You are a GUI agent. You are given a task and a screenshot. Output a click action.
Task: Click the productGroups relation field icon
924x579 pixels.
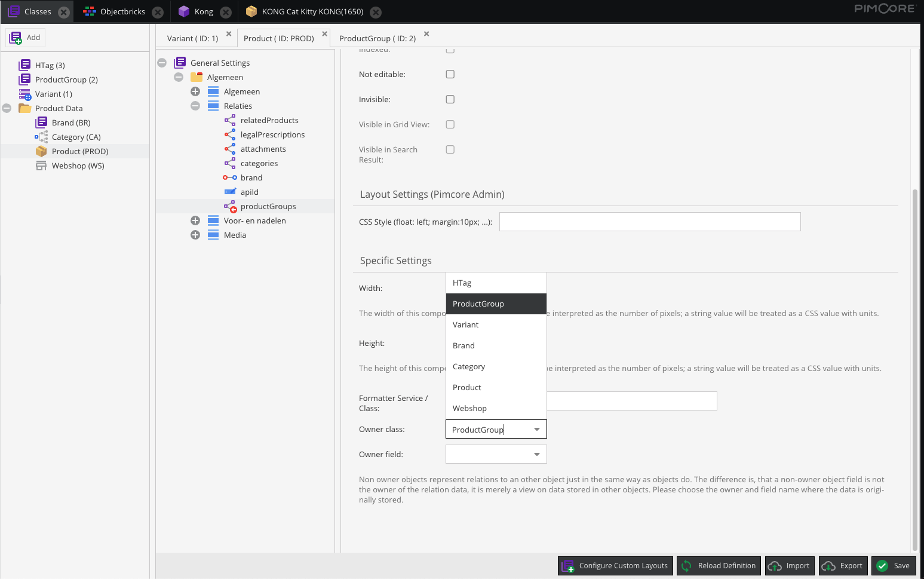coord(230,206)
